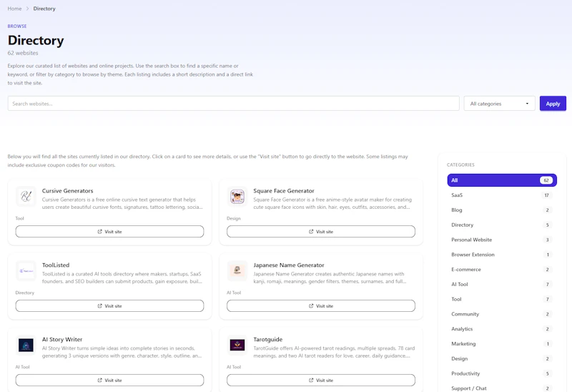Filter by SaaS category
Image resolution: width=572 pixels, height=392 pixels.
502,195
